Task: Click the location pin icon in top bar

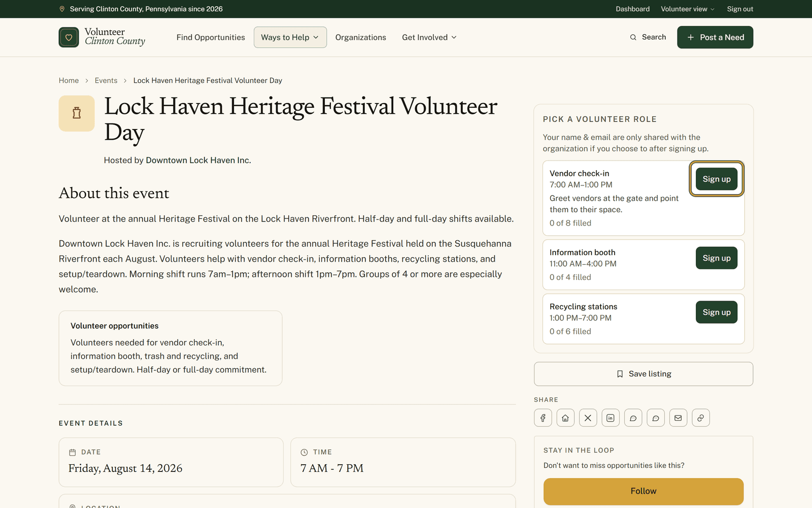Action: tap(62, 9)
